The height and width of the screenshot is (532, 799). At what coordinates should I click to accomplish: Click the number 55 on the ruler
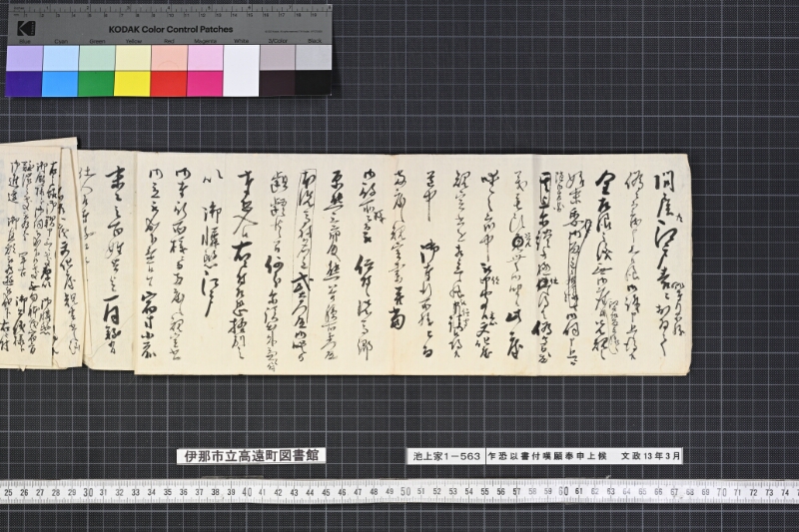coord(484,492)
